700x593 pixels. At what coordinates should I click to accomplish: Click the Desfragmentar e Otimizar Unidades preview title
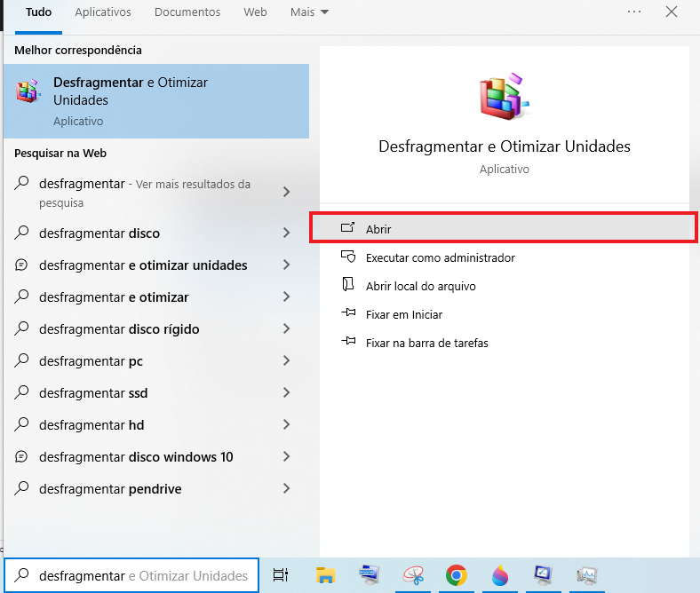[504, 146]
